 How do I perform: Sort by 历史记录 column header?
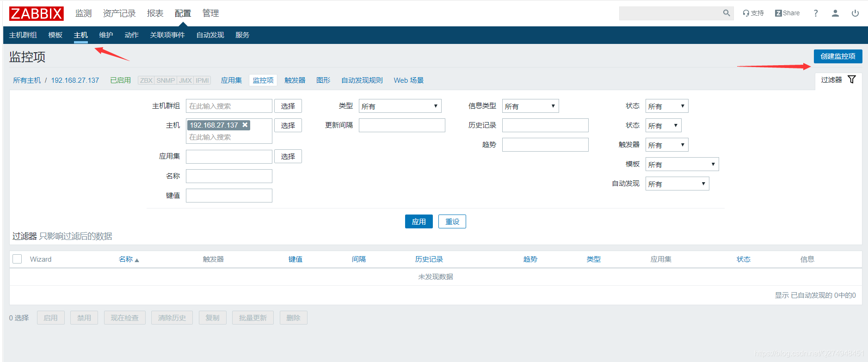click(x=429, y=259)
